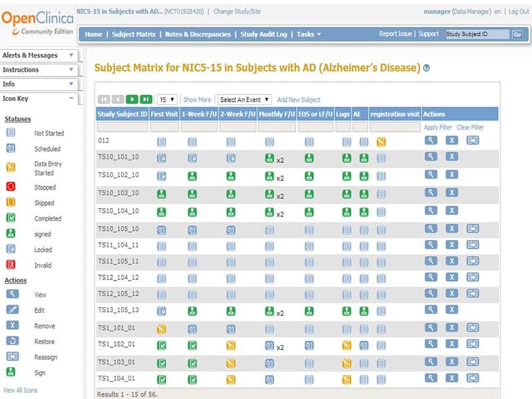Click completed First Visit icon for TS1_102_01
Image resolution: width=532 pixels, height=399 pixels.
pos(162,345)
